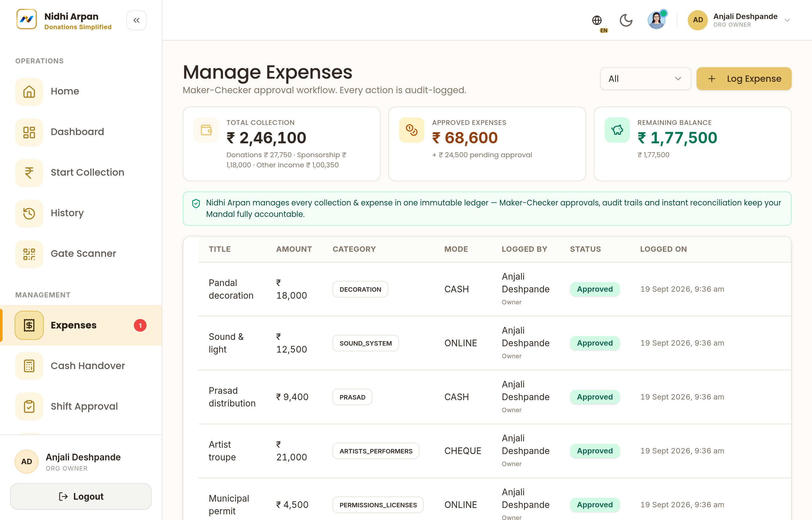Screen dimensions: 812x520
Task: Click the red notification badge on Expenses
Action: coord(140,326)
